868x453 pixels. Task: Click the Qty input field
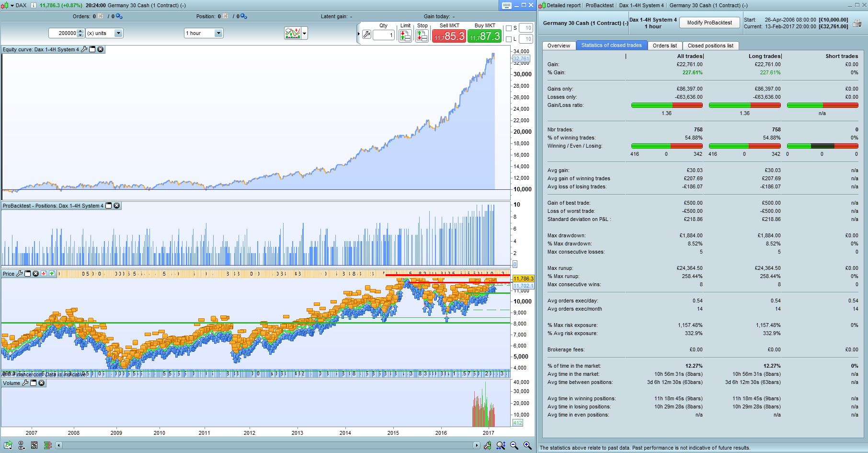click(x=384, y=35)
